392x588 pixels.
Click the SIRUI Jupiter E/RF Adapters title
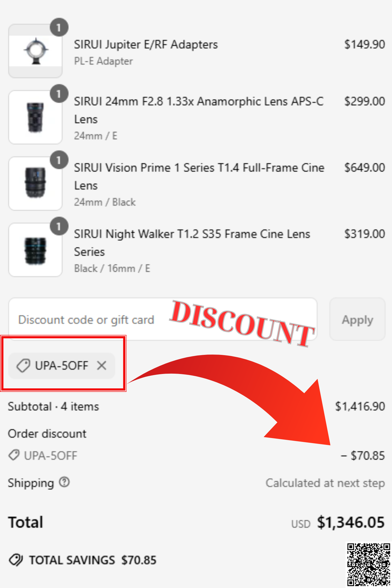click(x=146, y=45)
